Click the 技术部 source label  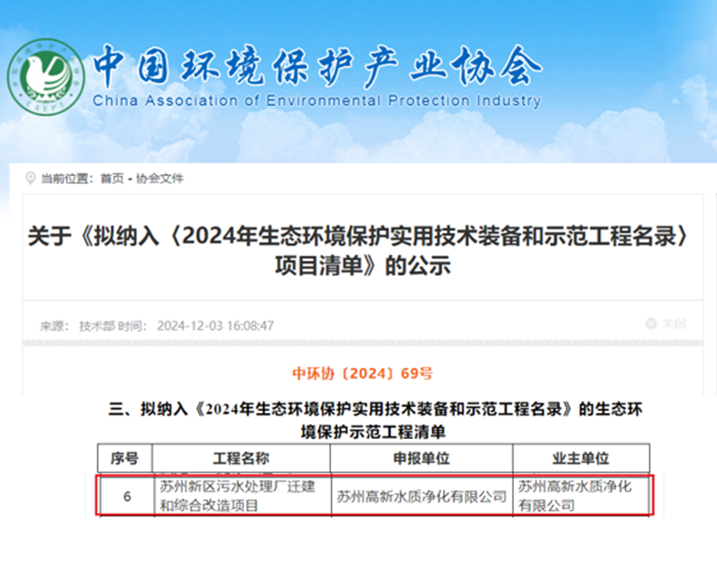click(95, 325)
